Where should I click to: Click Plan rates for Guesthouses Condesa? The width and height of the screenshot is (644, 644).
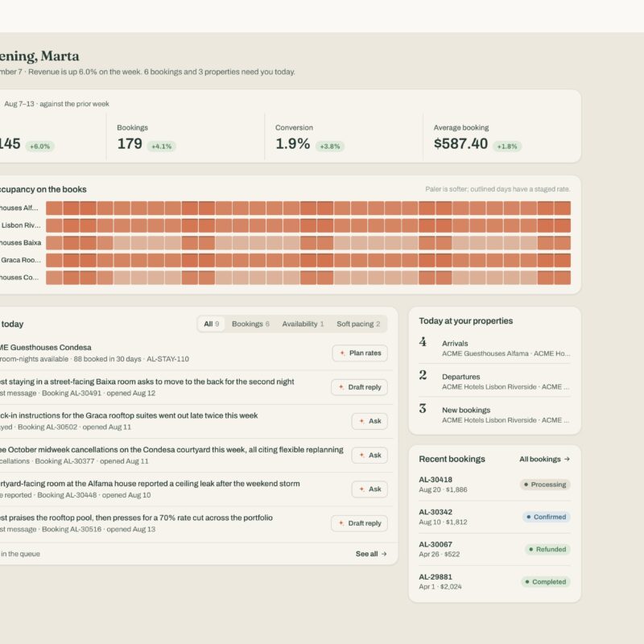pyautogui.click(x=359, y=353)
